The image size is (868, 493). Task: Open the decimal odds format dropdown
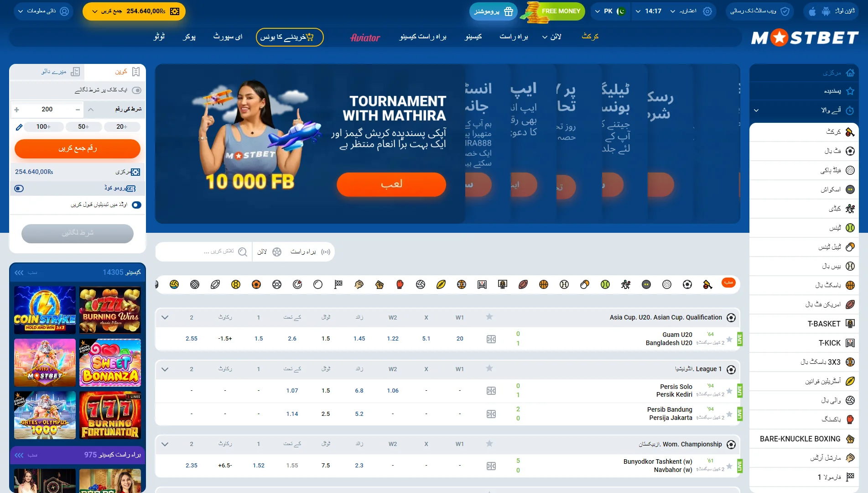coord(683,11)
